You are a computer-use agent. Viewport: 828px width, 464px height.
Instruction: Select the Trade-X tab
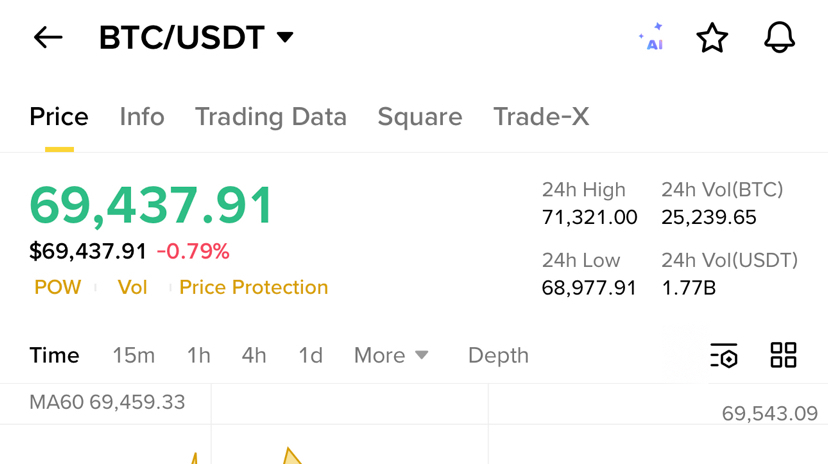click(x=541, y=117)
